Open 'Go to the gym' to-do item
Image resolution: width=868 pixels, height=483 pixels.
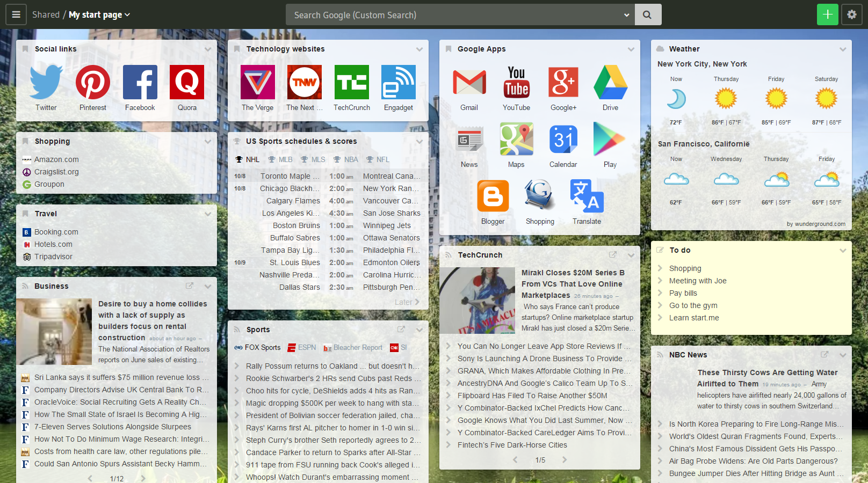pyautogui.click(x=693, y=305)
